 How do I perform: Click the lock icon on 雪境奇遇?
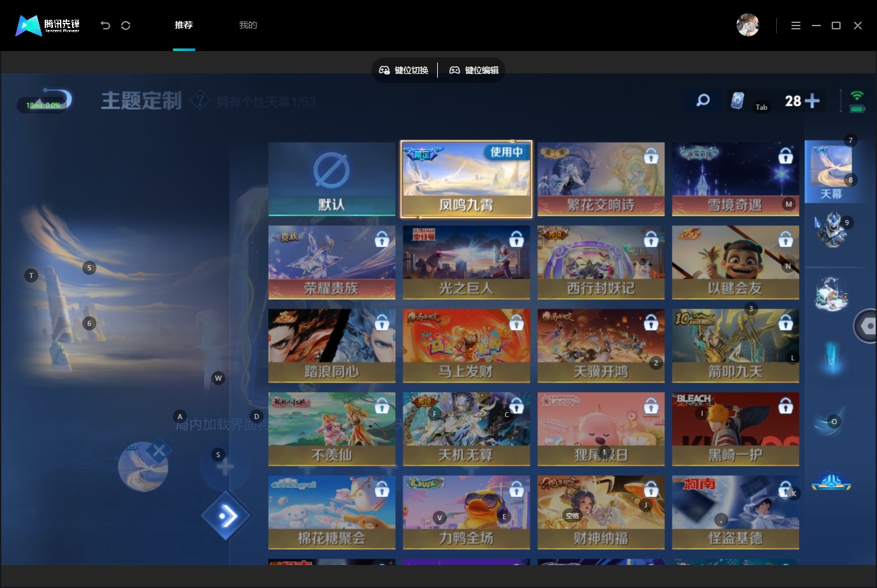tap(786, 156)
